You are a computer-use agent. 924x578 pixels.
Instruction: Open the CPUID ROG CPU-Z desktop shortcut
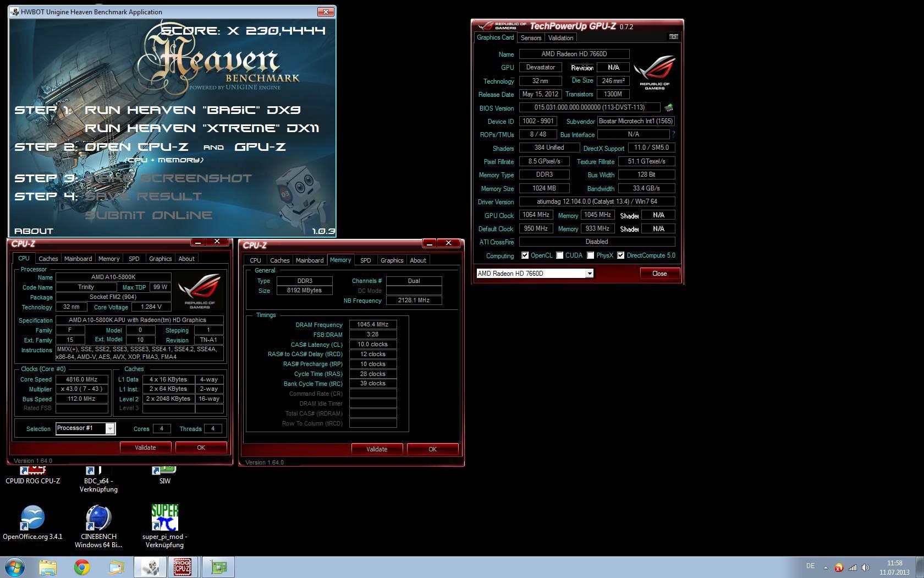32,476
